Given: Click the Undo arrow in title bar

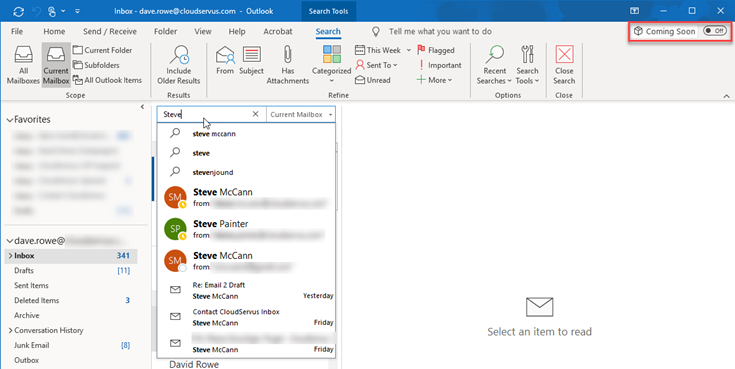Looking at the screenshot, I should 36,11.
